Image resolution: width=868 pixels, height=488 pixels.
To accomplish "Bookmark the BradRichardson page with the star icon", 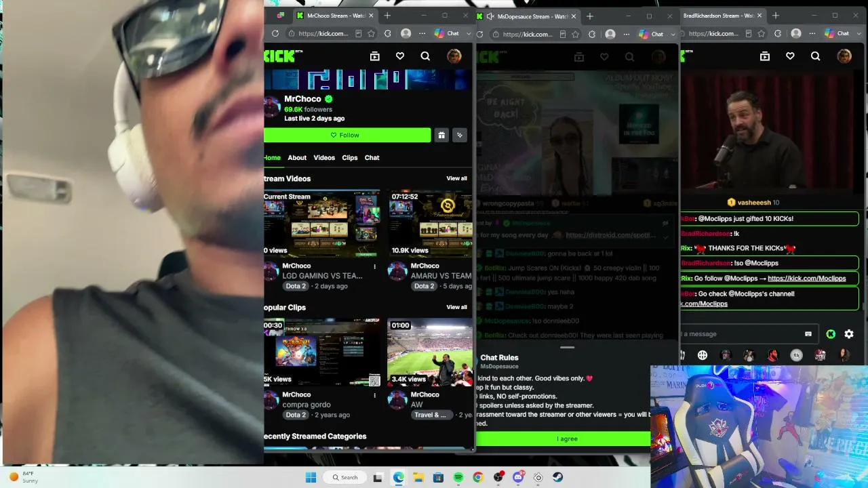I will (762, 33).
